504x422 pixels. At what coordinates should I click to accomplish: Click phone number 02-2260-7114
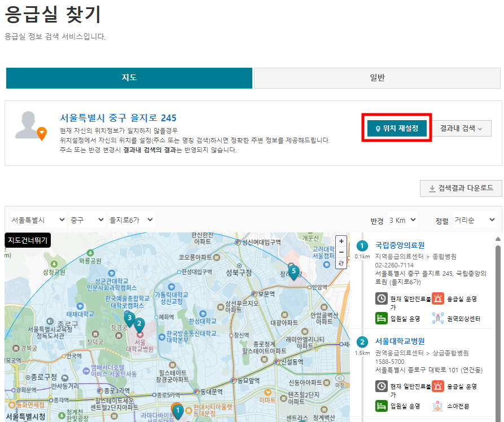[395, 265]
